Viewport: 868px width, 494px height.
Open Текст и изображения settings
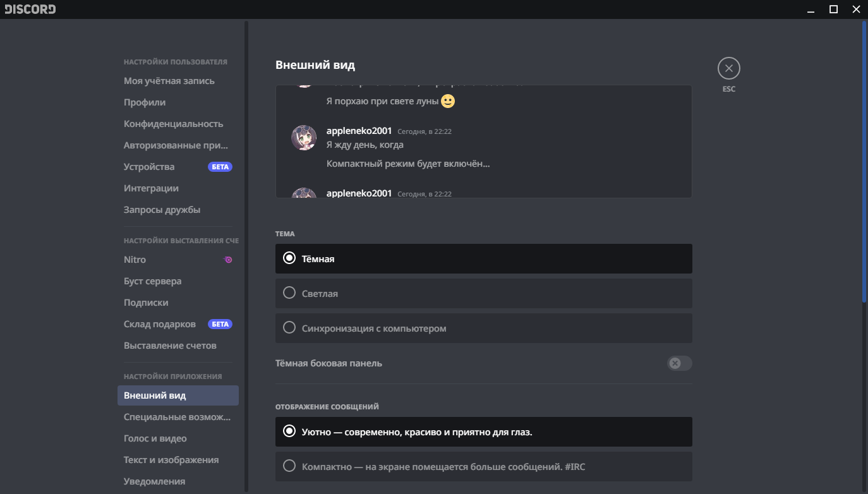(x=178, y=460)
